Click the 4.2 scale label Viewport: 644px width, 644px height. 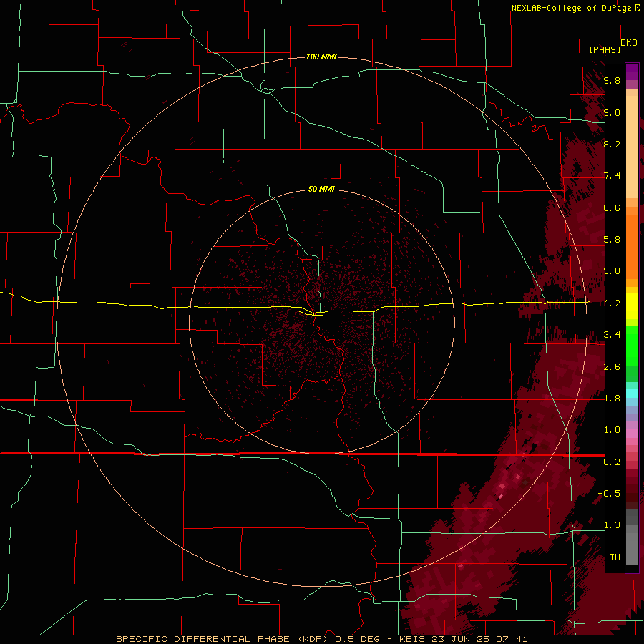coord(612,303)
